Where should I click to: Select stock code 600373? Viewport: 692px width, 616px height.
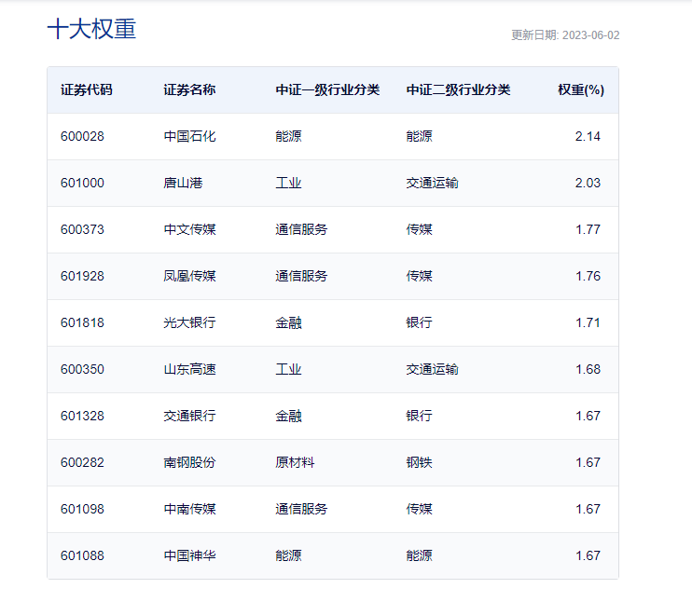click(x=82, y=230)
